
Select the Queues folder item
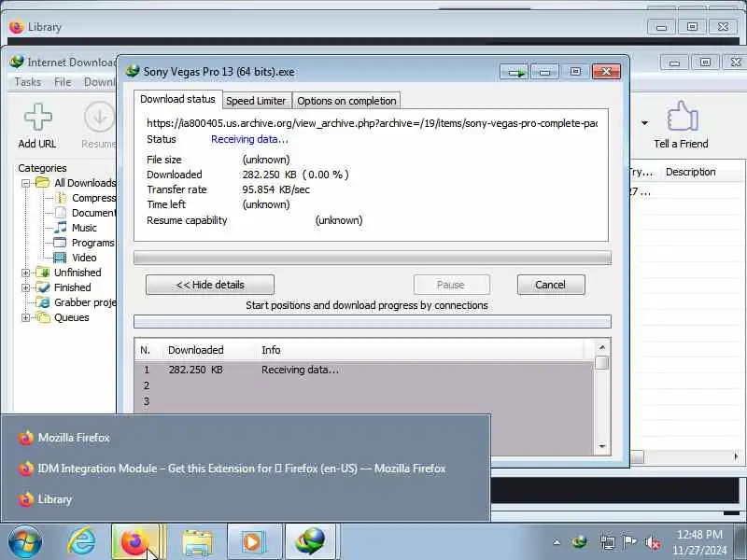pyautogui.click(x=63, y=317)
